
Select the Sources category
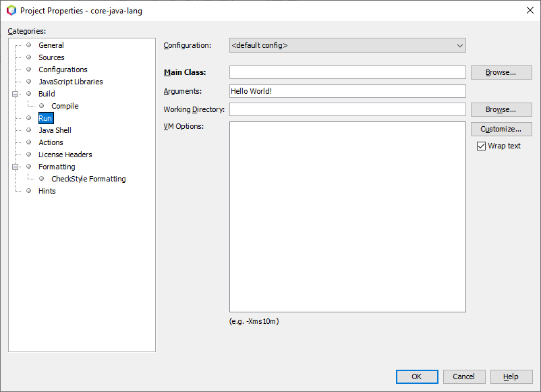[x=51, y=57]
